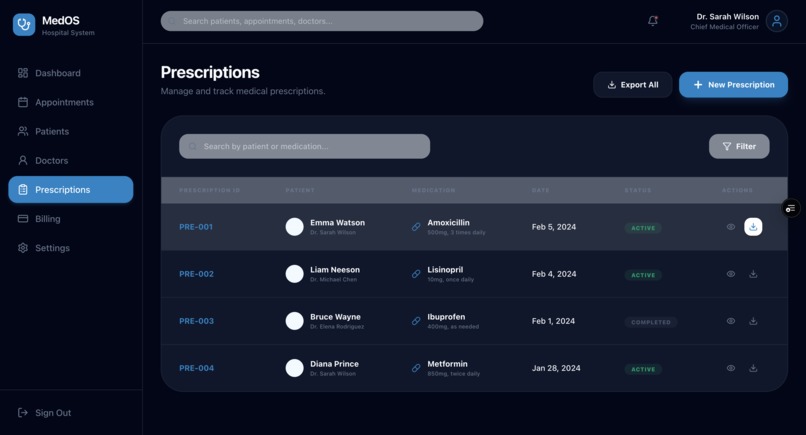Download the PRE-002 prescription
The width and height of the screenshot is (806, 435).
tap(753, 274)
